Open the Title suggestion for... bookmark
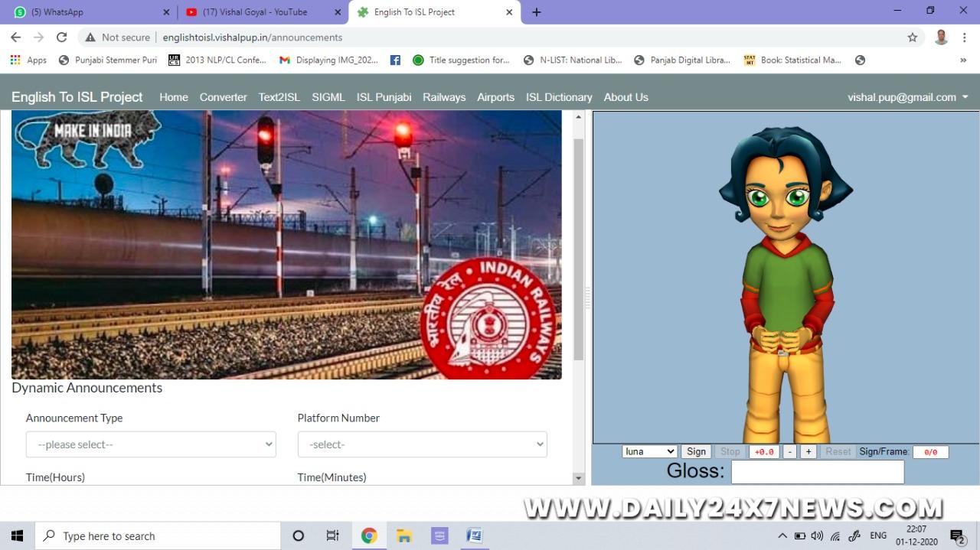Screen dimensions: 980x550 [460, 60]
